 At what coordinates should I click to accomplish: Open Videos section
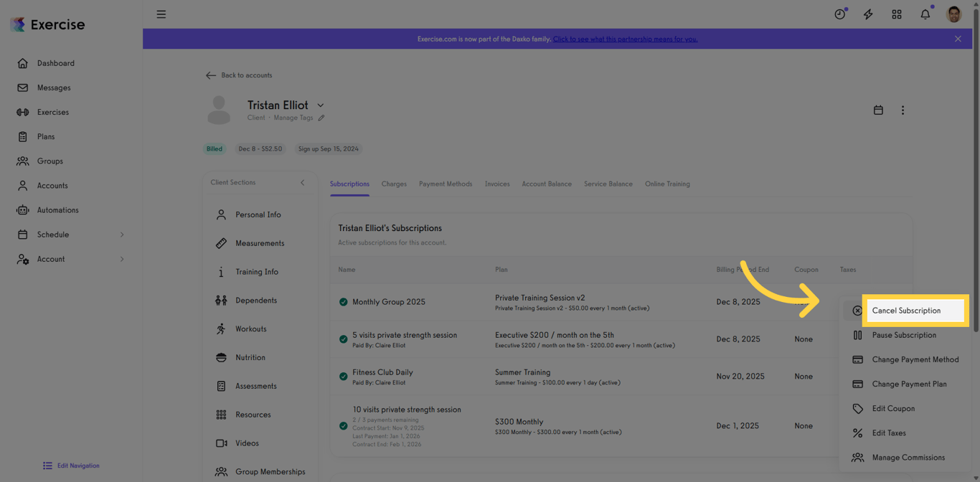tap(247, 443)
